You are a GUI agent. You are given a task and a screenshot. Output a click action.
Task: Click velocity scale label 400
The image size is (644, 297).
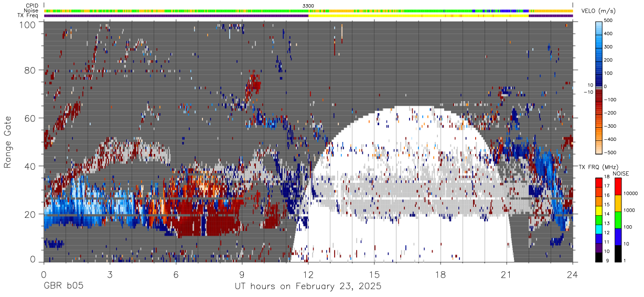point(609,34)
